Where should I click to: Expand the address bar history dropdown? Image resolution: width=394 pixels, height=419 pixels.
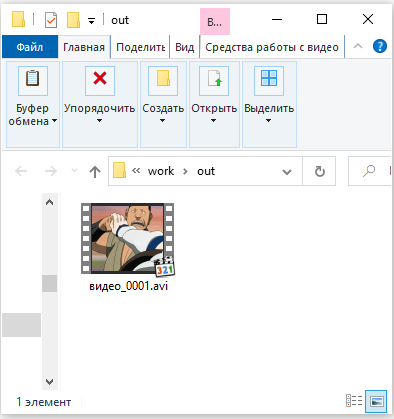pos(287,172)
